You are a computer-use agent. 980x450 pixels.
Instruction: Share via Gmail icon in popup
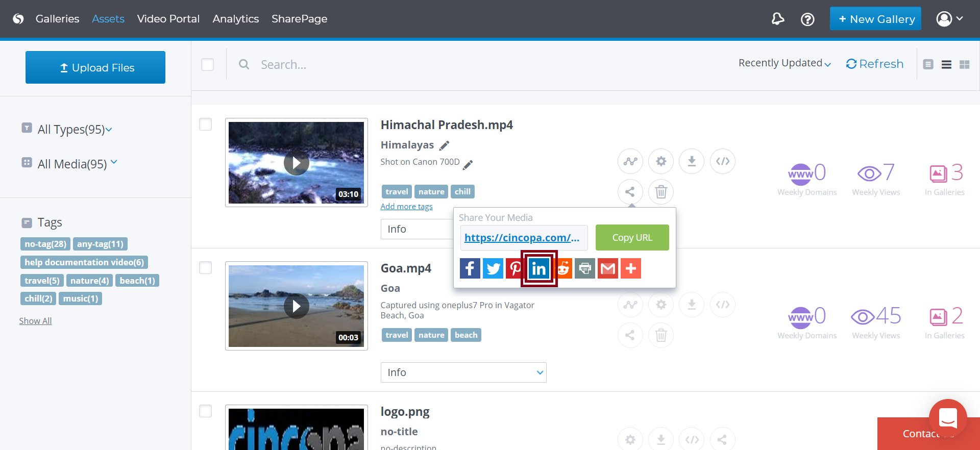(607, 268)
